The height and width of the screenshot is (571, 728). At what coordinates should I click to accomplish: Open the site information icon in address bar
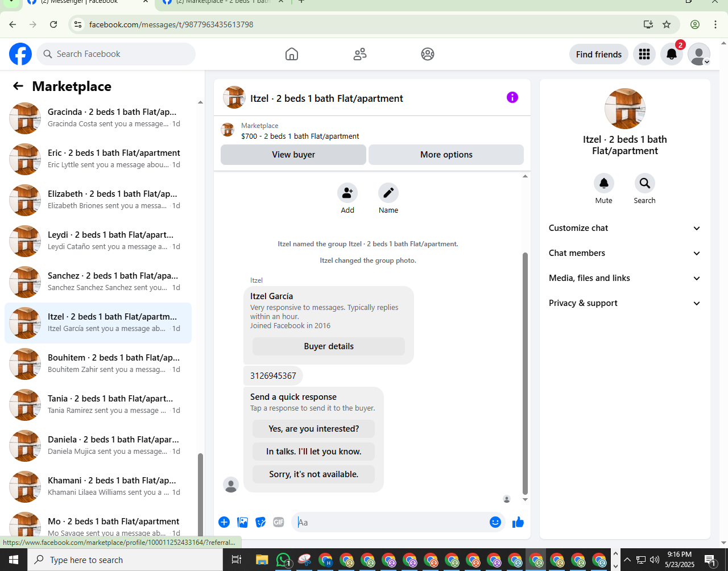(x=78, y=24)
